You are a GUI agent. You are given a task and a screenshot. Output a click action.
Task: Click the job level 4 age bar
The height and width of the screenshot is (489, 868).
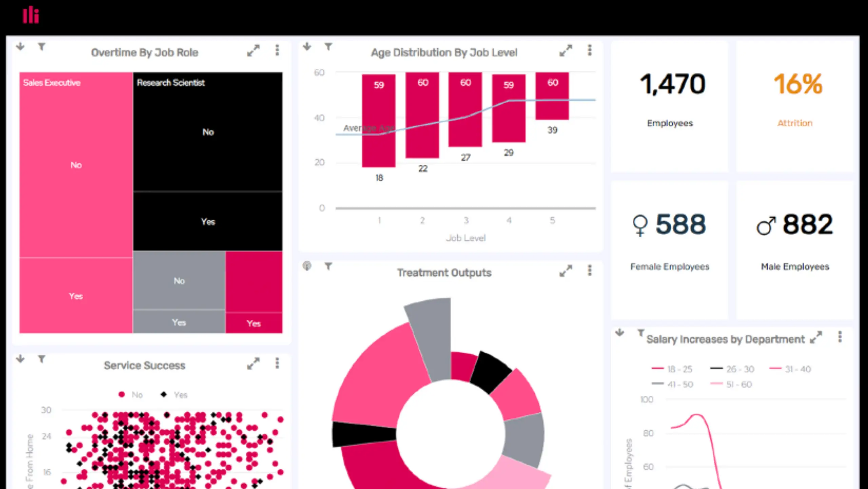click(509, 108)
